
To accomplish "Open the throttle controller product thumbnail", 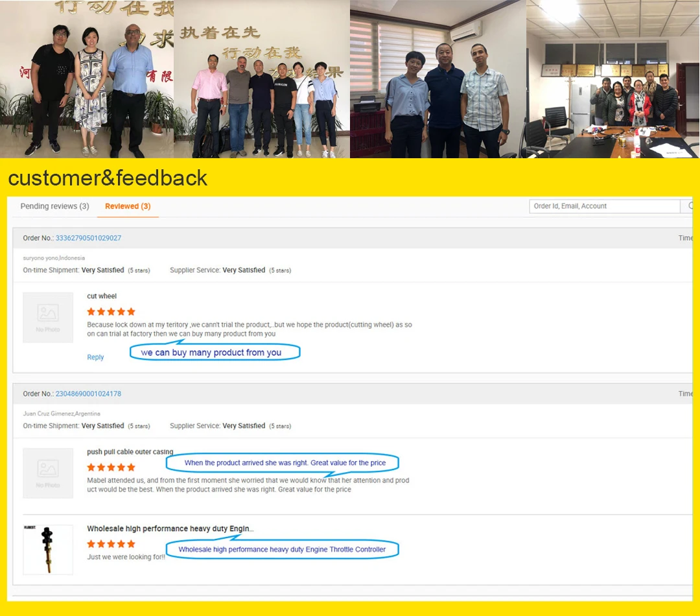I will [48, 549].
